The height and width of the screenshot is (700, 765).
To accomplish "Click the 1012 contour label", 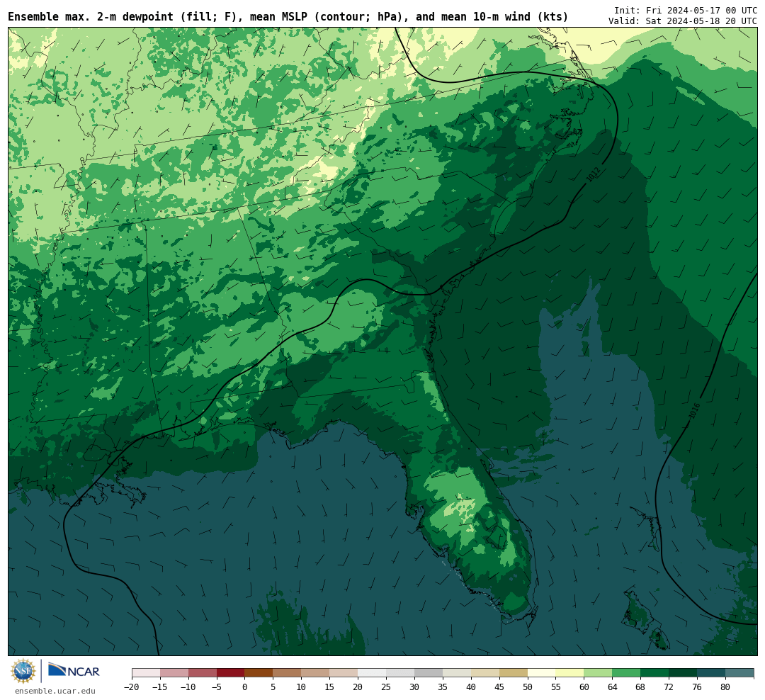I will 593,174.
